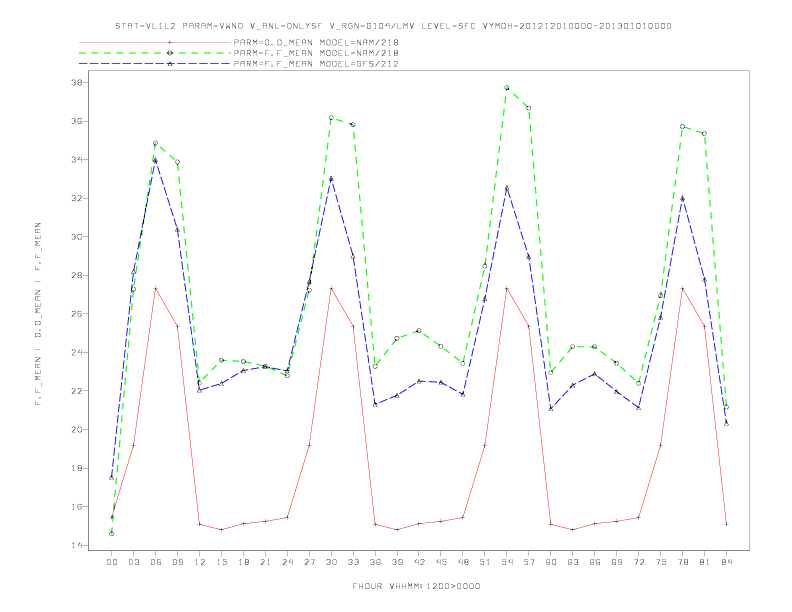Click x-axis tick label 30
This screenshot has width=792, height=612.
pyautogui.click(x=331, y=562)
